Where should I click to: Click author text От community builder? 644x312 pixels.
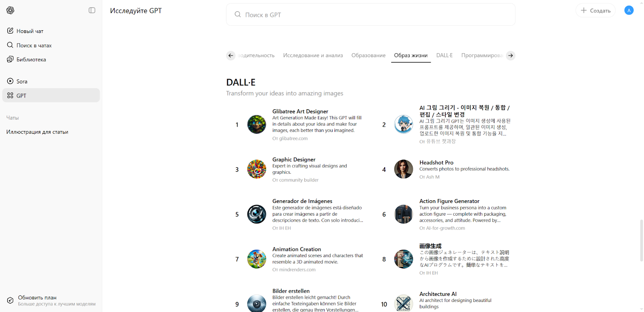[x=295, y=180]
